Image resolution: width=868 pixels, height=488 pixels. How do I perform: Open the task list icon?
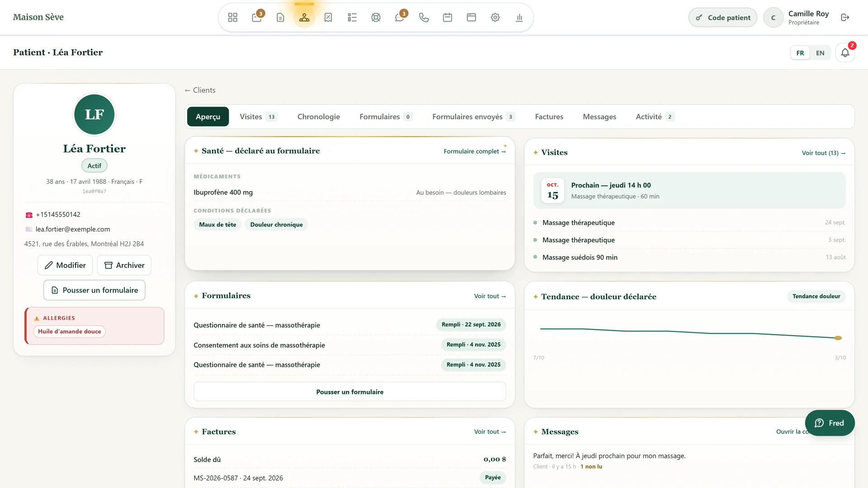[x=352, y=18]
